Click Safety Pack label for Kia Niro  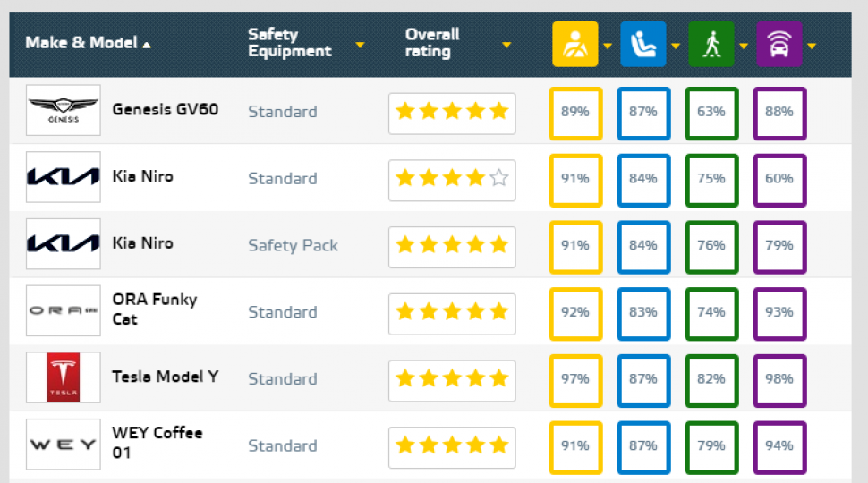click(293, 245)
